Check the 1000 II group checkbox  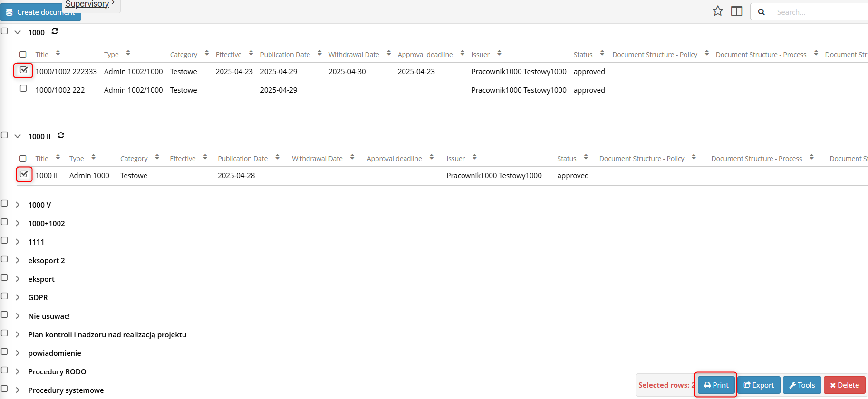(x=4, y=135)
